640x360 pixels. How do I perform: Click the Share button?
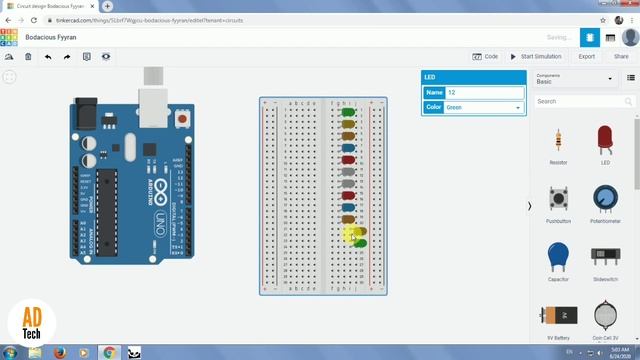pos(621,56)
